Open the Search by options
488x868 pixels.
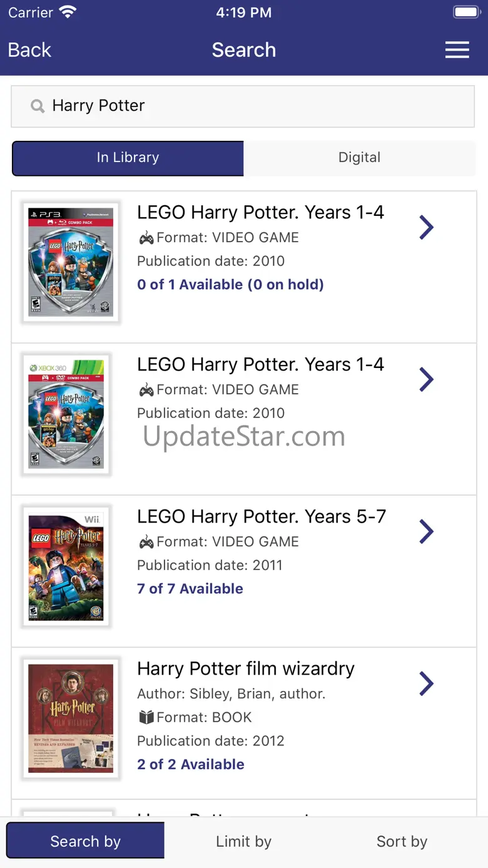coord(86,841)
